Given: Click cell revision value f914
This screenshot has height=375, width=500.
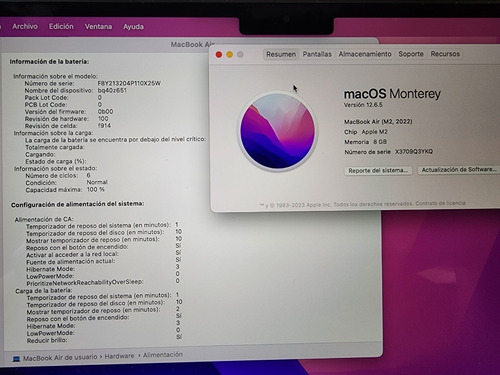Looking at the screenshot, I should (104, 126).
